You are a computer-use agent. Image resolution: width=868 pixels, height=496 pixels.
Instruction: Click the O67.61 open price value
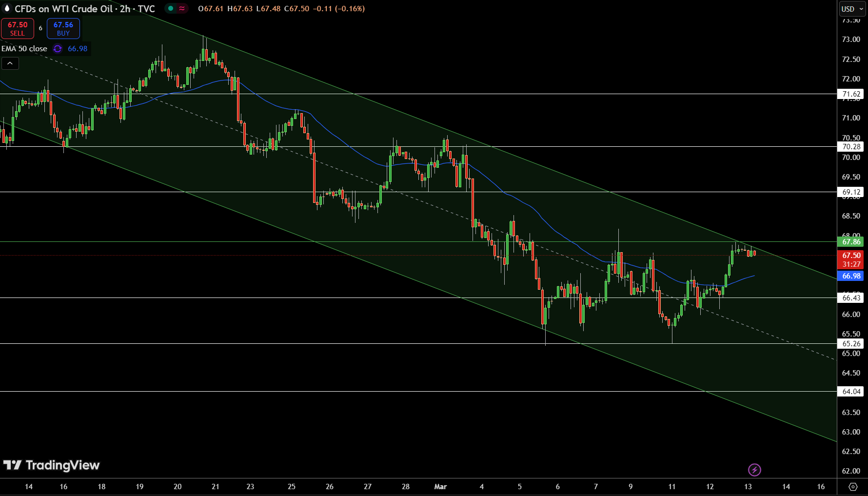click(211, 9)
